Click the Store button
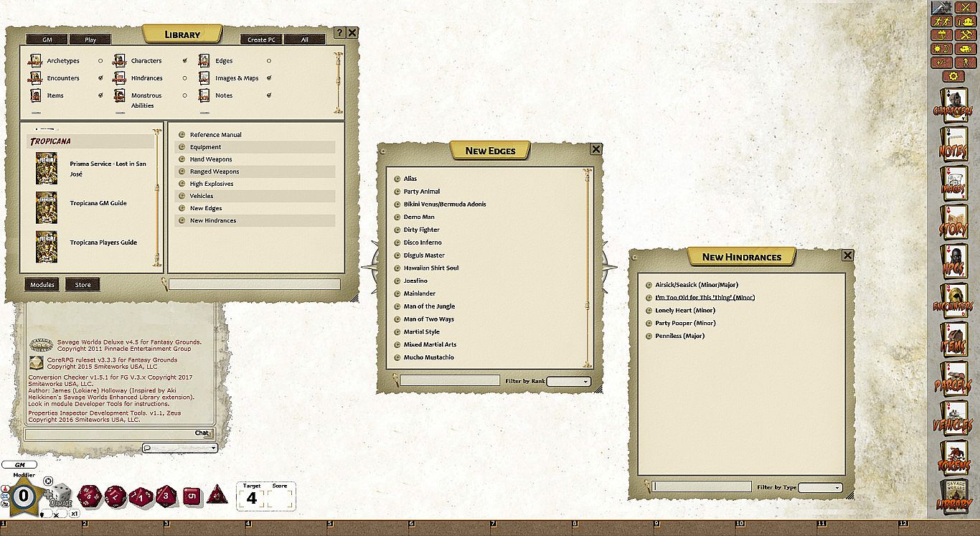This screenshot has height=536, width=980. click(83, 285)
